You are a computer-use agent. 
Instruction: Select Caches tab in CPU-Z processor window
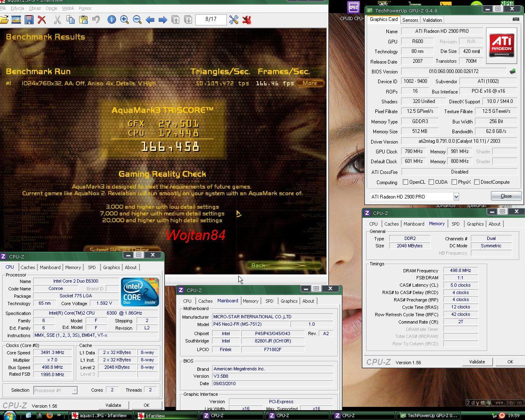(x=28, y=267)
